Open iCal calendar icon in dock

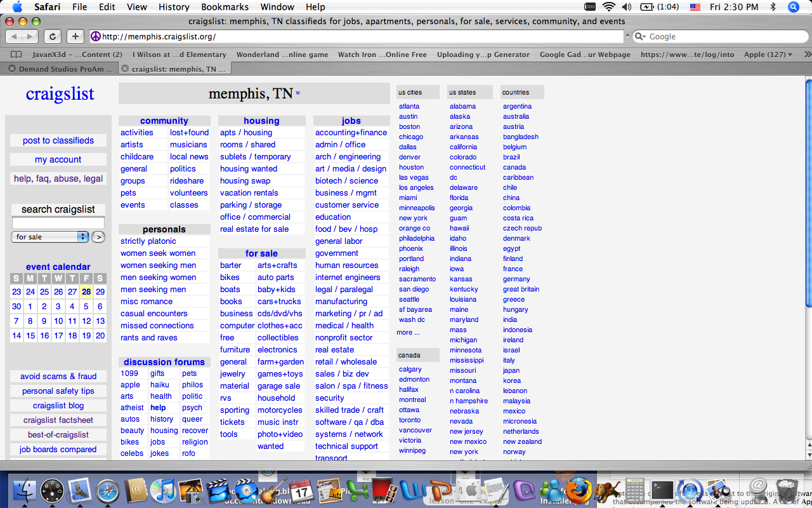click(x=302, y=490)
